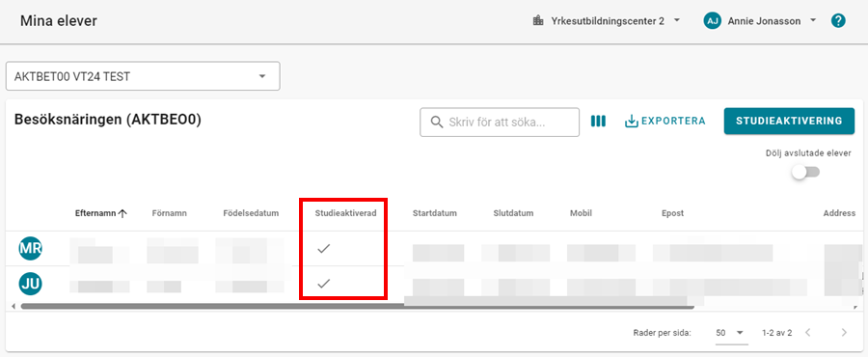Click the column chooser icon
Screen dimensions: 868x357
(598, 122)
